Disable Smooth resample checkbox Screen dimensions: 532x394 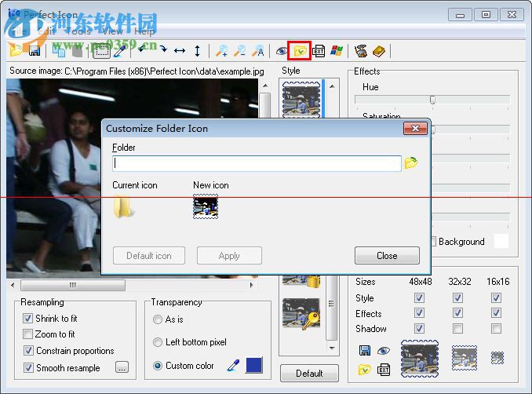(28, 367)
